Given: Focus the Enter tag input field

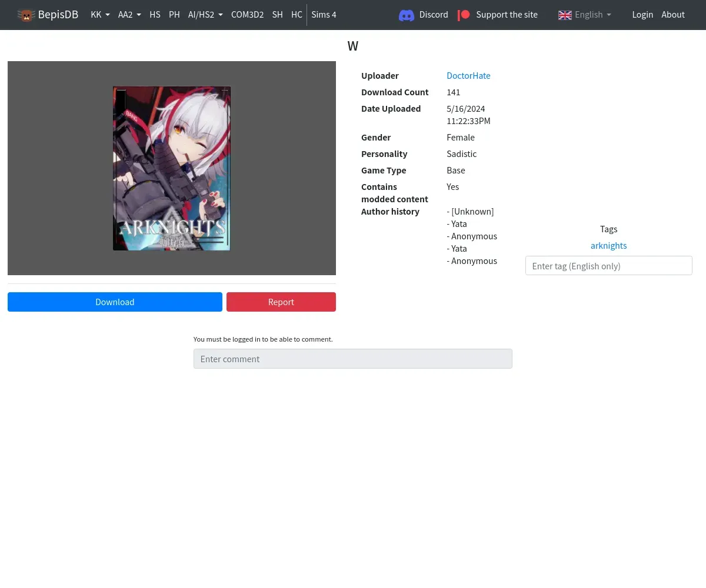Looking at the screenshot, I should 608,266.
